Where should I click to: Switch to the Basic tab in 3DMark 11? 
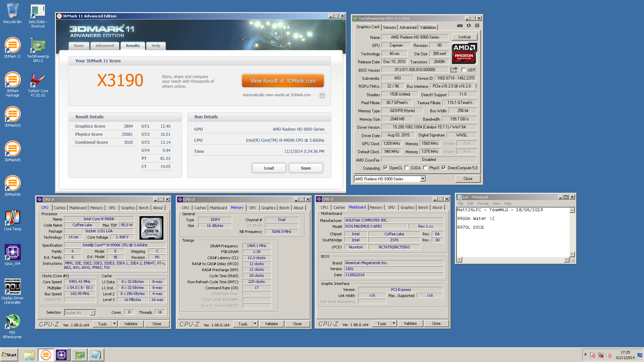click(x=79, y=46)
